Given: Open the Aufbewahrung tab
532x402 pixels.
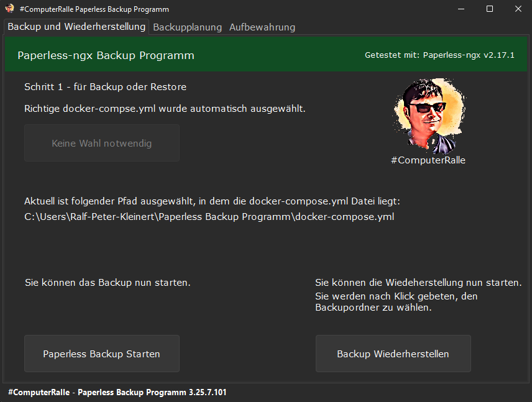Looking at the screenshot, I should coord(262,27).
